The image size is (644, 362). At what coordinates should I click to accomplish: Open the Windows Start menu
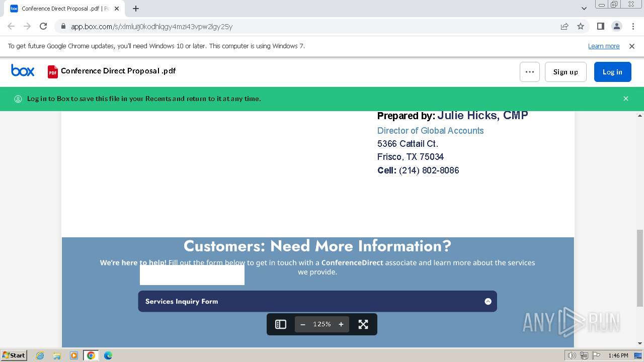(14, 355)
